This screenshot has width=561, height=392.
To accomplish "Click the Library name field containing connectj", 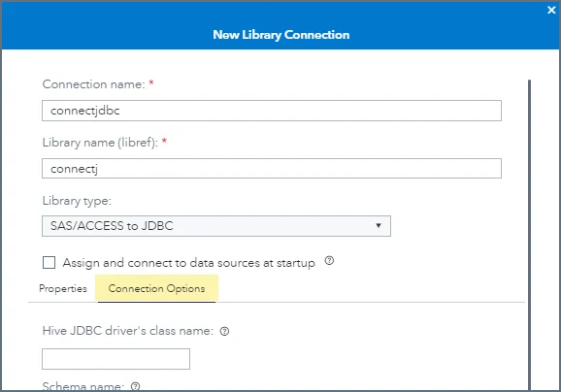I will [272, 169].
